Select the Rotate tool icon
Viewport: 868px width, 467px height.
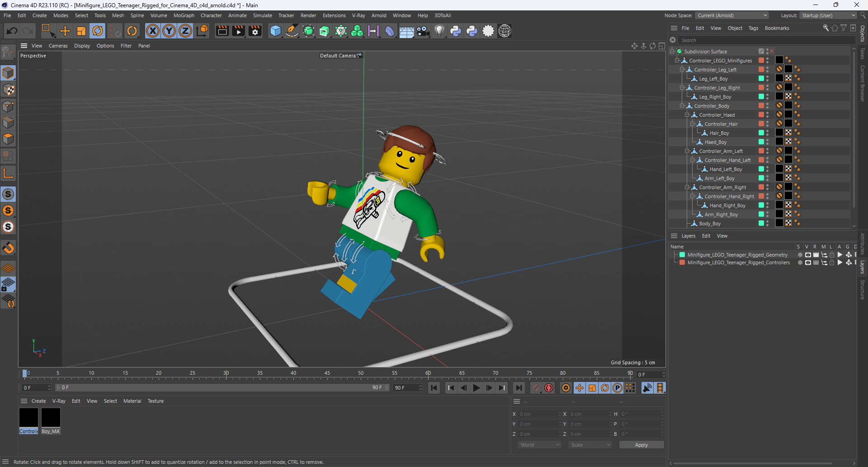point(98,31)
